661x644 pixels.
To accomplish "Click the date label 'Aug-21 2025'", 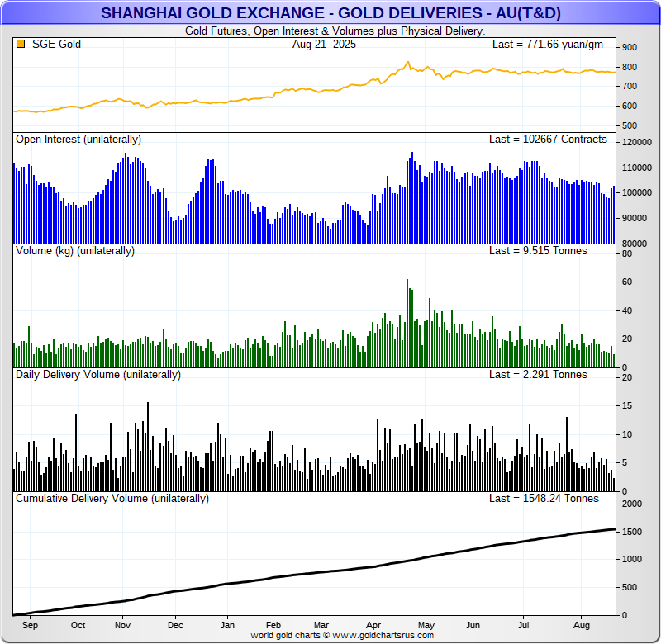I will (x=324, y=44).
